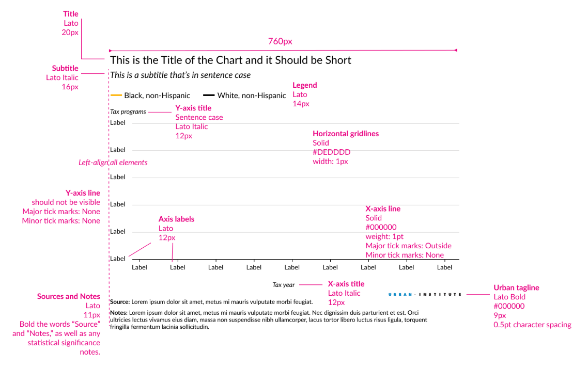
Task: Select the "Y-axis line" annotation heading
Action: pyautogui.click(x=83, y=193)
